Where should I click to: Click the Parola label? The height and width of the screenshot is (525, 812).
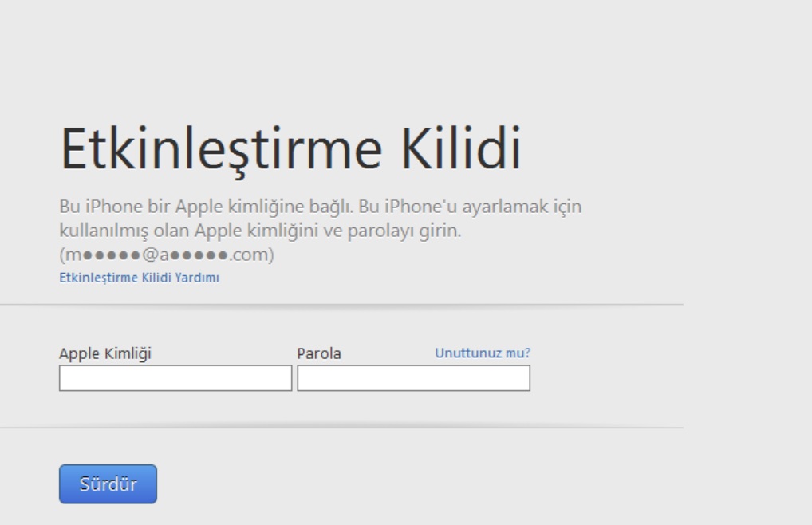319,353
